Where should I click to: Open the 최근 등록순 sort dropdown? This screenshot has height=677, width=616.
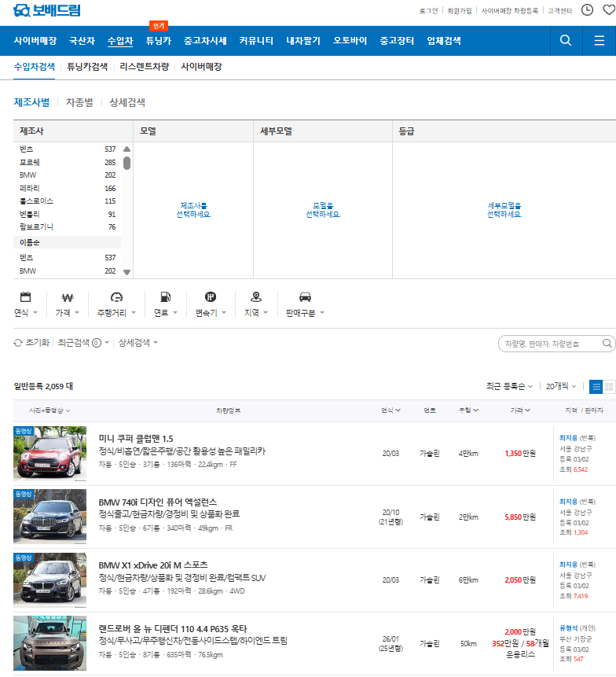pyautogui.click(x=509, y=386)
